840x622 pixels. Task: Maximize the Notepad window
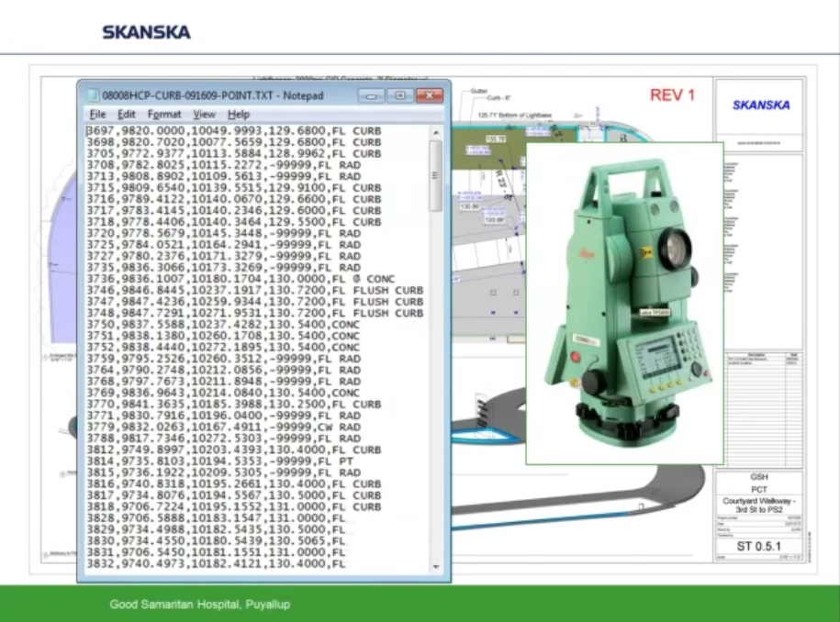click(399, 95)
